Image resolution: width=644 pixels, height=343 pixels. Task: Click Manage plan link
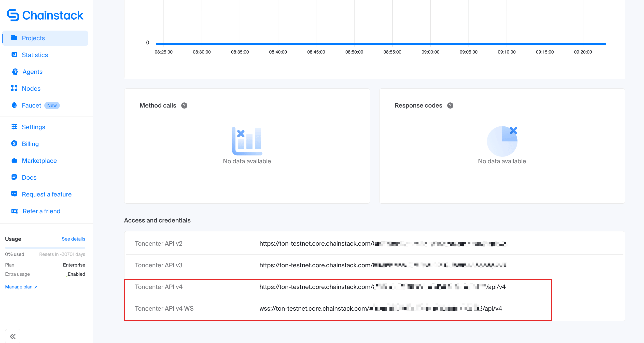21,287
